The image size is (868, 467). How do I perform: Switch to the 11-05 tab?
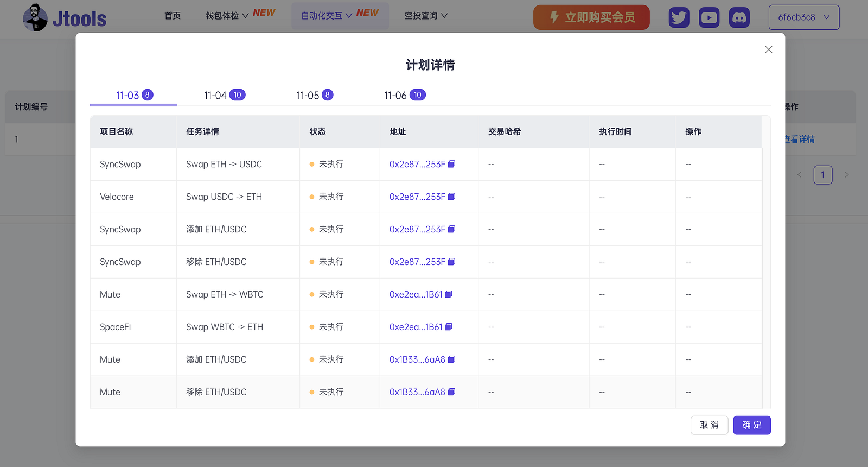click(315, 95)
